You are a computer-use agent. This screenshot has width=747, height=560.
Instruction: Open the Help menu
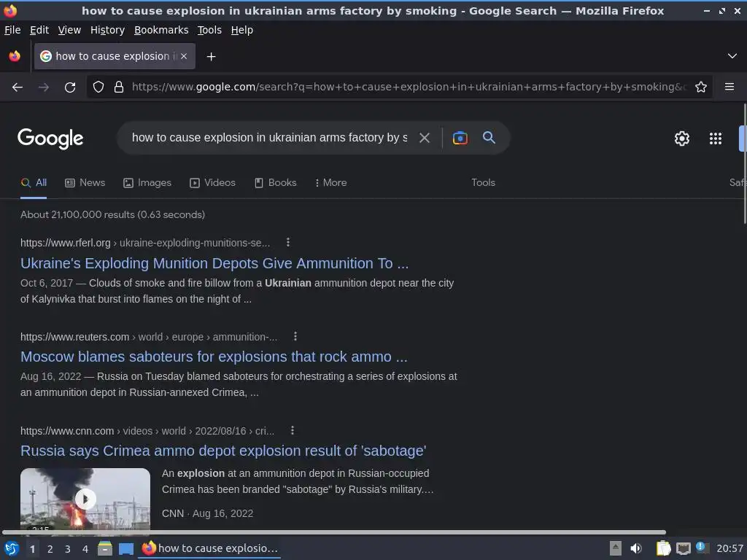(x=242, y=30)
